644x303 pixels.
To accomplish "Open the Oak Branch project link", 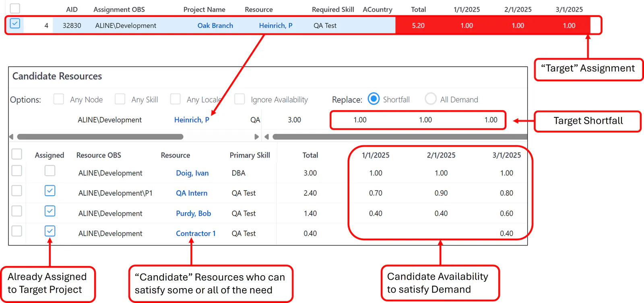I will 215,25.
